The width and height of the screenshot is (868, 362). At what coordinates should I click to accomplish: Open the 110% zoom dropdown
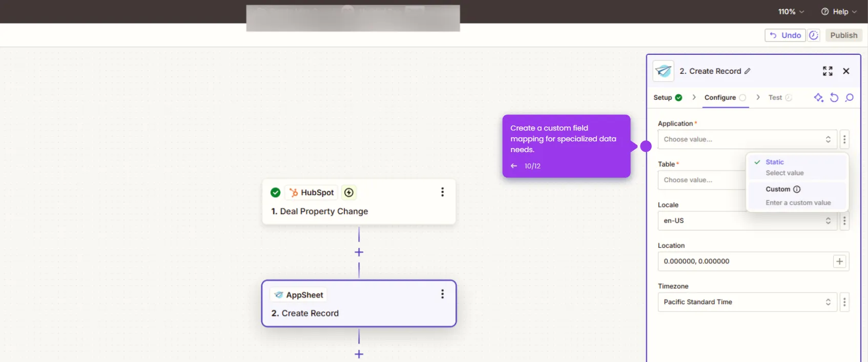click(x=791, y=12)
